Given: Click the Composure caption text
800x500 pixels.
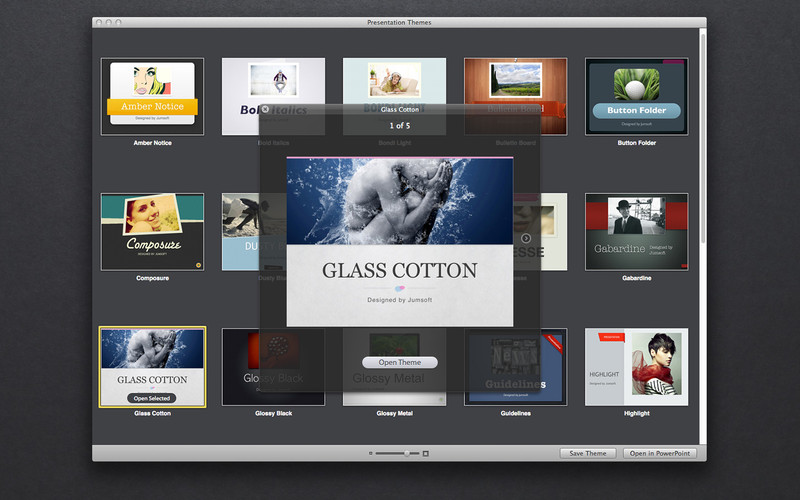Looking at the screenshot, I should [152, 278].
